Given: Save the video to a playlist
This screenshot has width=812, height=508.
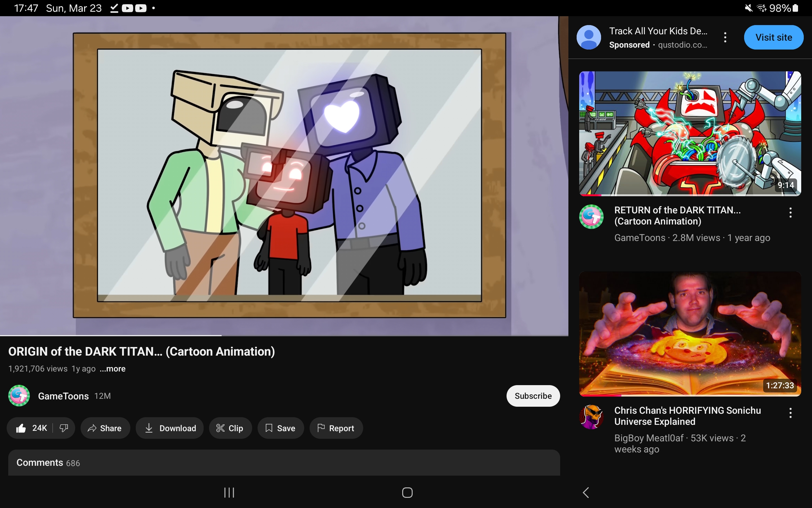Looking at the screenshot, I should point(280,428).
